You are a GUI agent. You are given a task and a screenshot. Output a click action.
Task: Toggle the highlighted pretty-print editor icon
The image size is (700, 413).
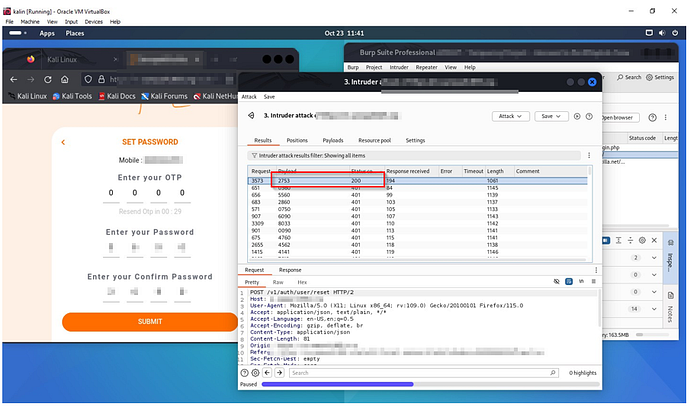coord(569,282)
